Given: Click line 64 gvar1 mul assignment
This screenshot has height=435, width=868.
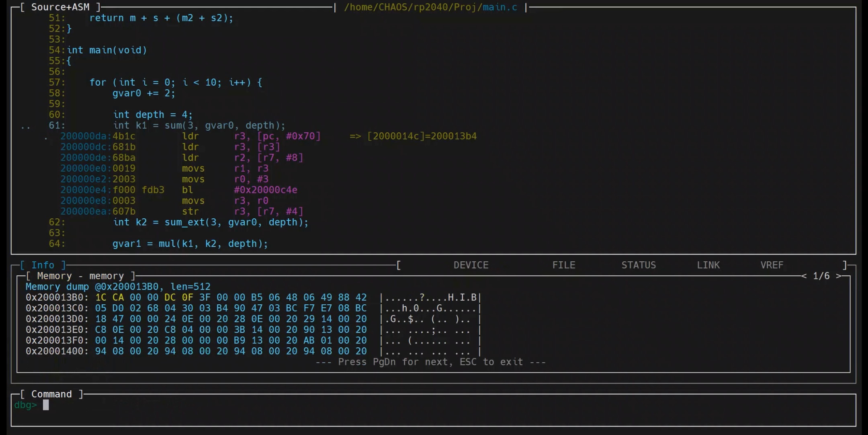Looking at the screenshot, I should tap(190, 244).
